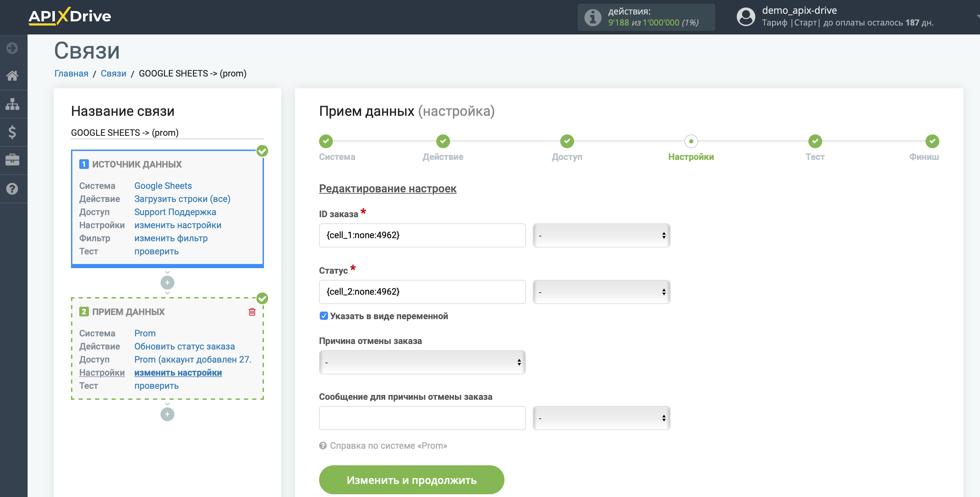Add block below the receiver section
The image size is (980, 497).
tap(167, 414)
